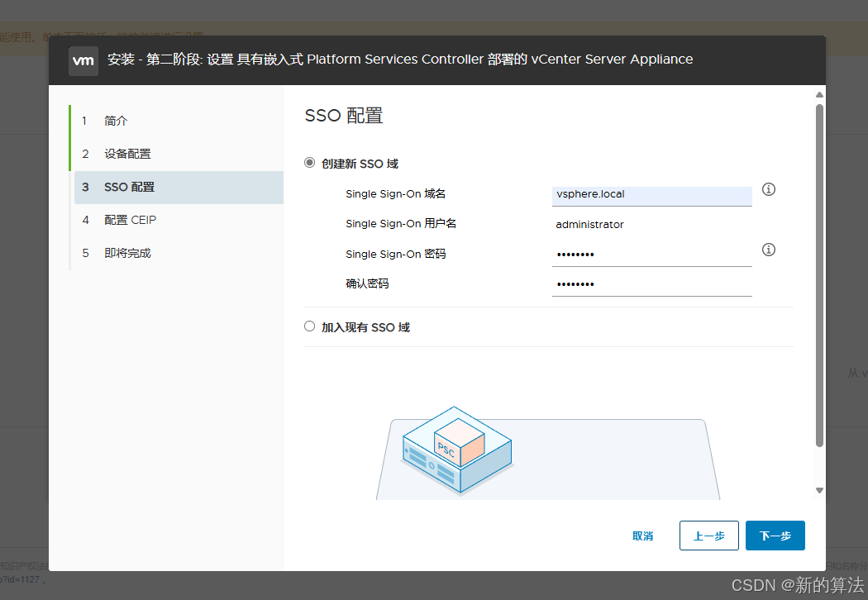Focus the Single Sign-On 密码 password field
868x600 pixels.
(652, 255)
